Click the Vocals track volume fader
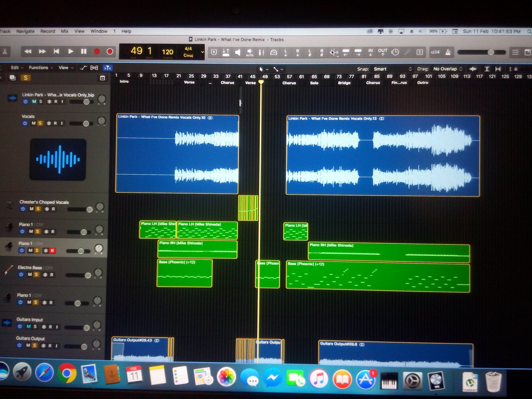 tap(82, 124)
